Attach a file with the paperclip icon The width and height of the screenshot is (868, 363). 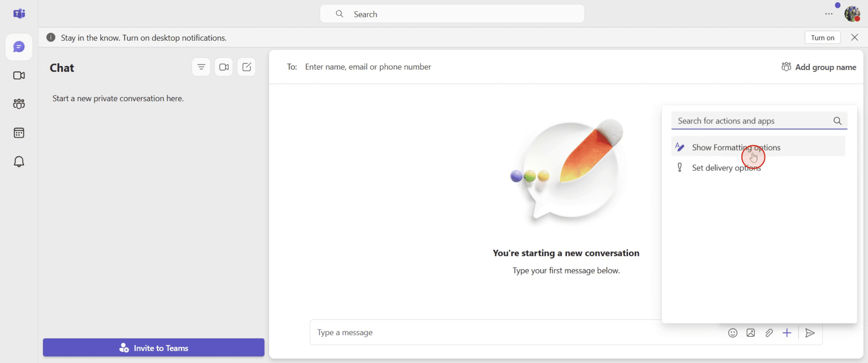click(769, 333)
